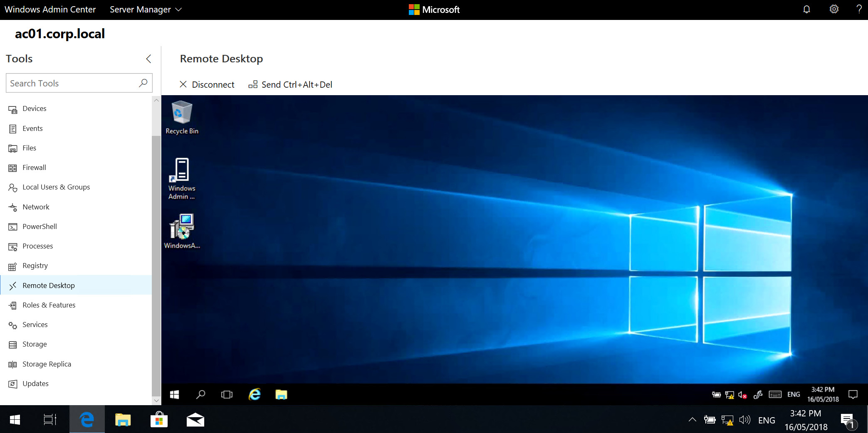Screen dimensions: 868x433
Task: Focus the Search Tools input field
Action: pos(73,83)
